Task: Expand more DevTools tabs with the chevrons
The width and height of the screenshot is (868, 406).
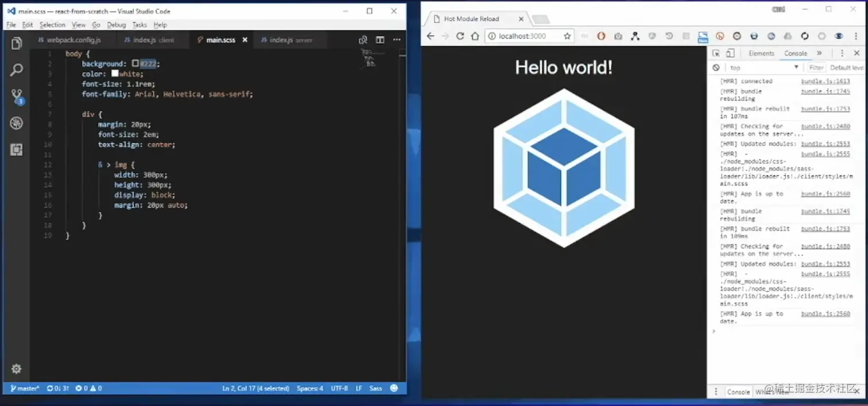Action: [x=819, y=53]
